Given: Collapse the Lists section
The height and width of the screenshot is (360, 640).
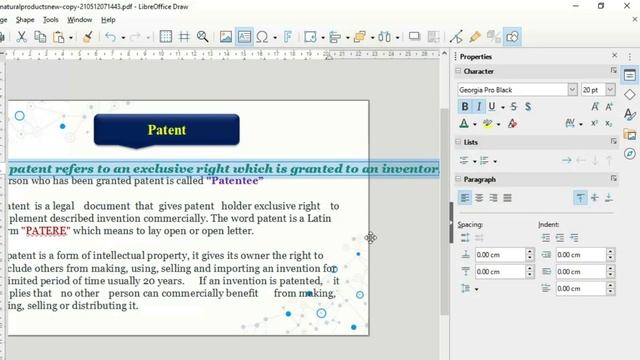Looking at the screenshot, I should tap(458, 142).
